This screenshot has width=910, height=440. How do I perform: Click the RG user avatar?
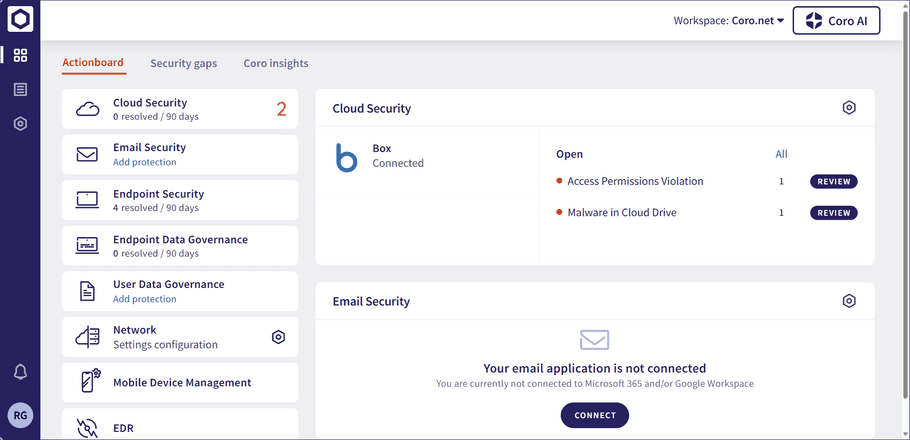pos(20,416)
